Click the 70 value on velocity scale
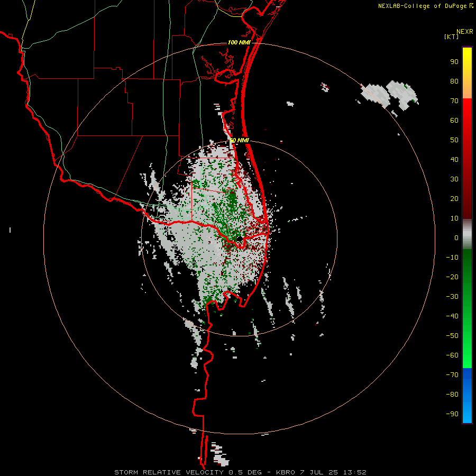This screenshot has height=476, width=476. pyautogui.click(x=454, y=101)
